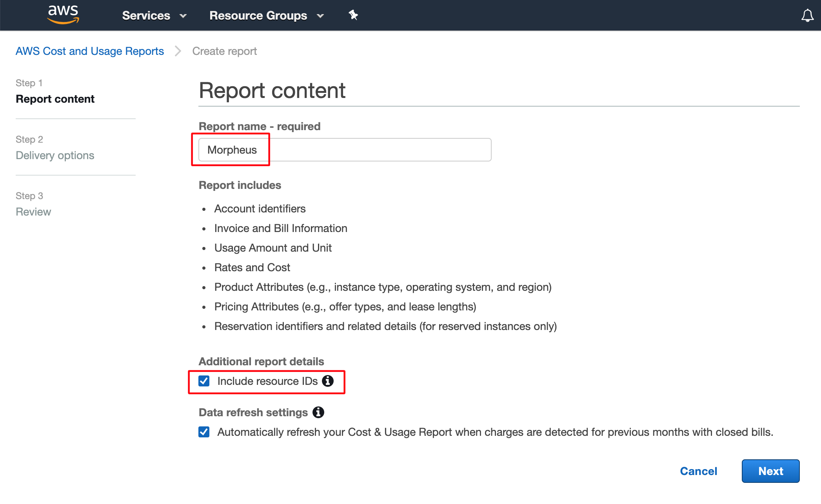
Task: Click the breadcrumb chevron separator
Action: (178, 51)
